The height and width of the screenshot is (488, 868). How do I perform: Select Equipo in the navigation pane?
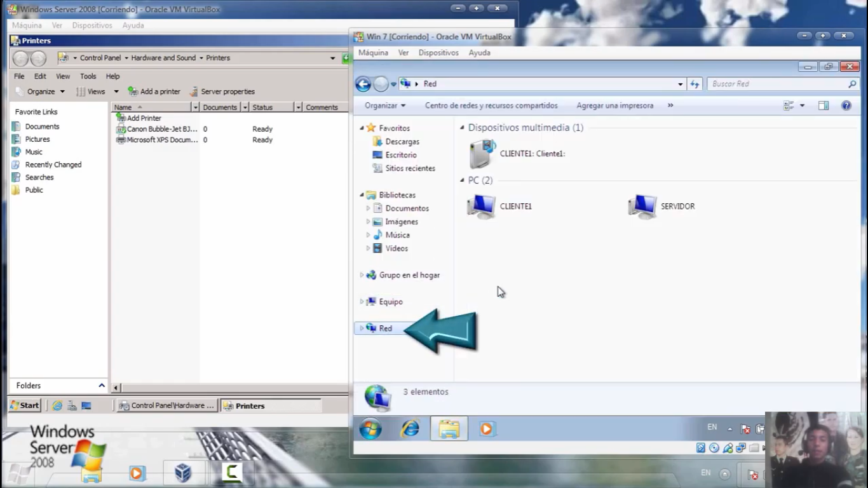(x=391, y=302)
